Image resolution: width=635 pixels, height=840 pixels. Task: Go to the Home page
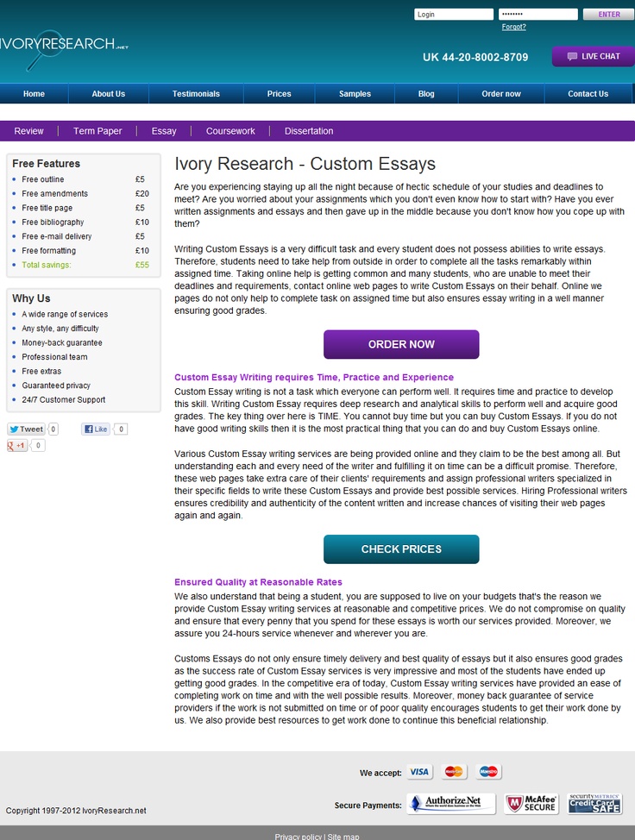(34, 94)
